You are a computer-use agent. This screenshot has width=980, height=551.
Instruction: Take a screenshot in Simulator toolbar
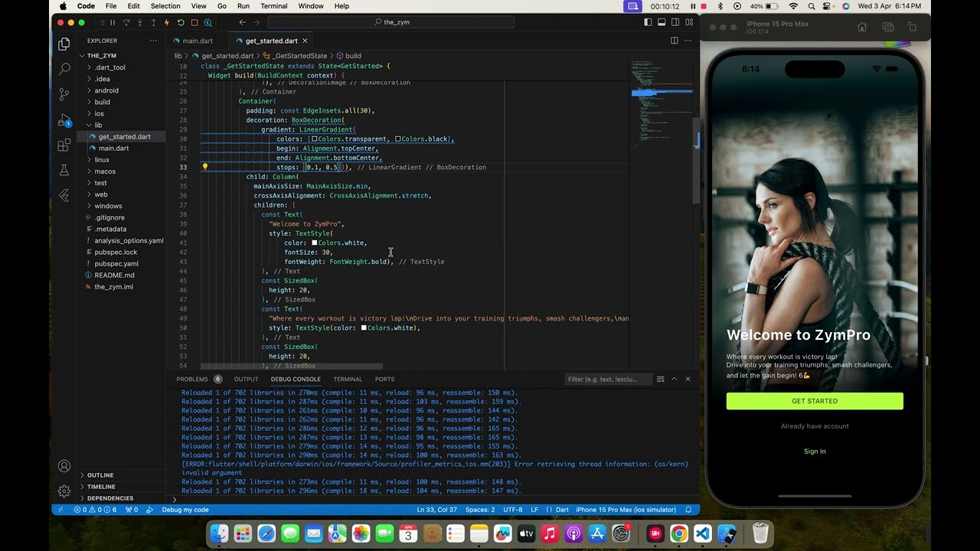click(888, 27)
